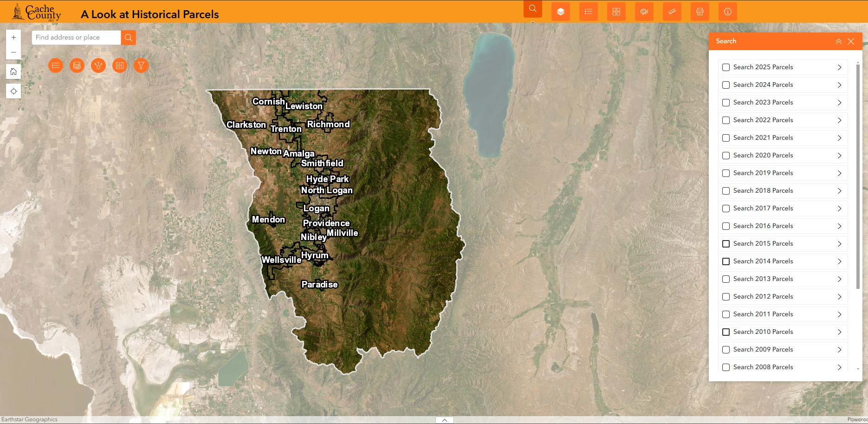Check the Search 2025 Parcels box
Image resolution: width=868 pixels, height=424 pixels.
click(726, 67)
